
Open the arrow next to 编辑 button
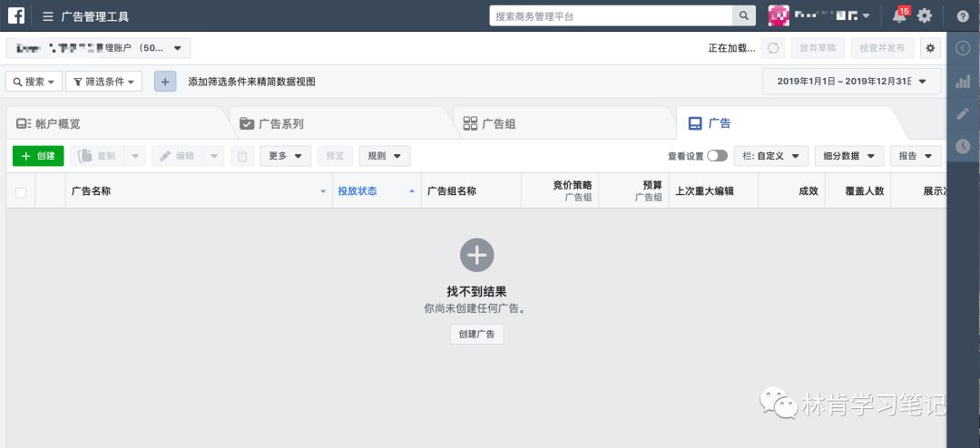pos(213,156)
